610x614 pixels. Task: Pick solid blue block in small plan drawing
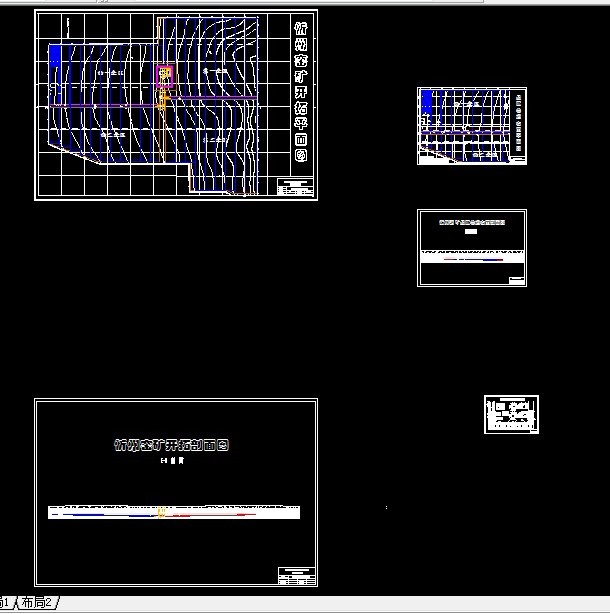pyautogui.click(x=426, y=101)
